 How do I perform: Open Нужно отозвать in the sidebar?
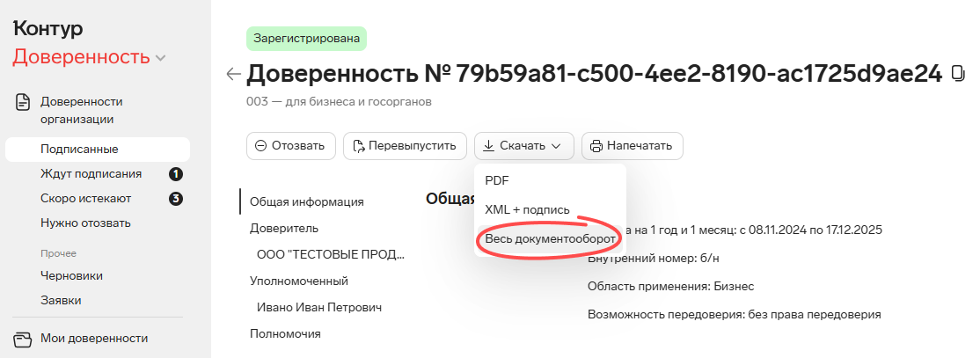pyautogui.click(x=85, y=223)
